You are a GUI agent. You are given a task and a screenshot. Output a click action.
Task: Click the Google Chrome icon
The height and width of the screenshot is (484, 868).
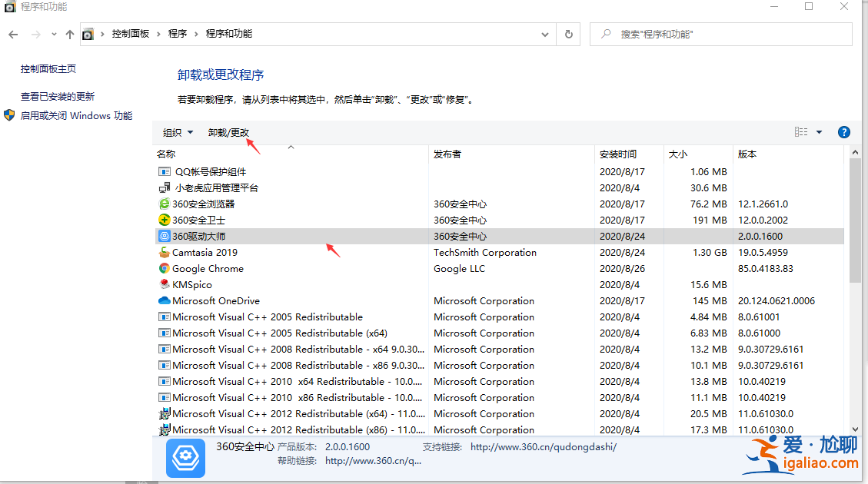click(165, 268)
